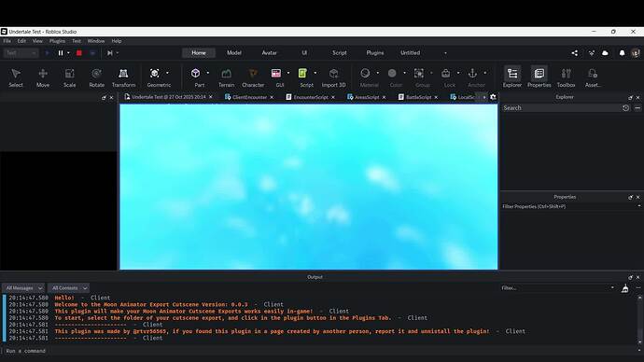The height and width of the screenshot is (362, 644).
Task: Expand the Part type dropdown arrow
Action: coord(208,73)
